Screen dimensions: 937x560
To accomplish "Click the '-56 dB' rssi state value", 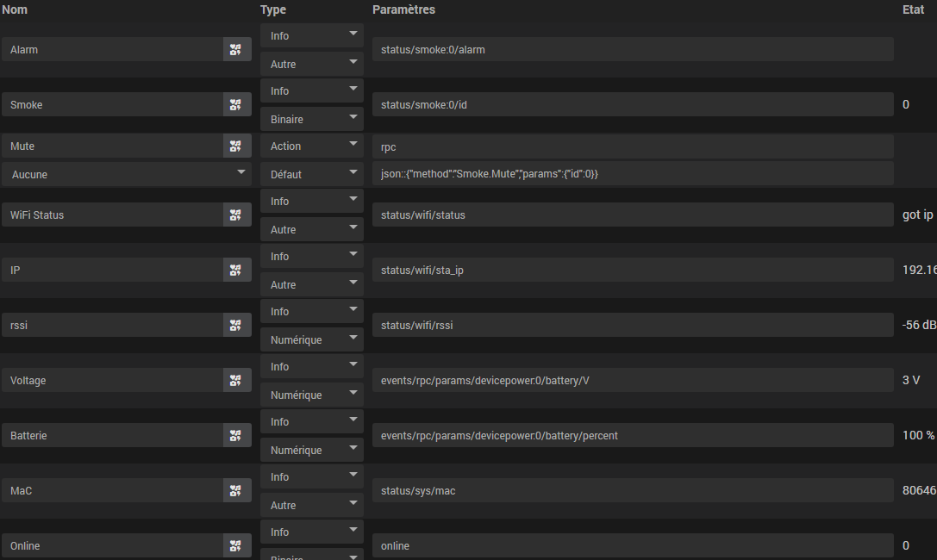I will click(919, 325).
